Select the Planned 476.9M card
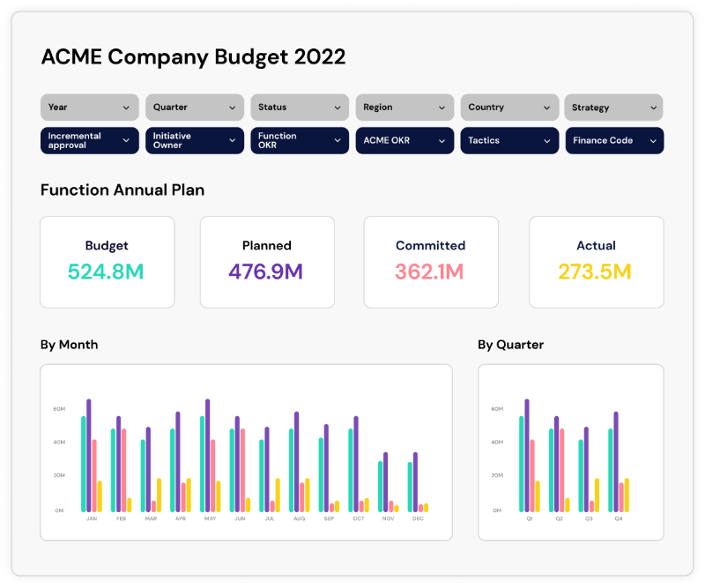The image size is (705, 588). coord(267,263)
